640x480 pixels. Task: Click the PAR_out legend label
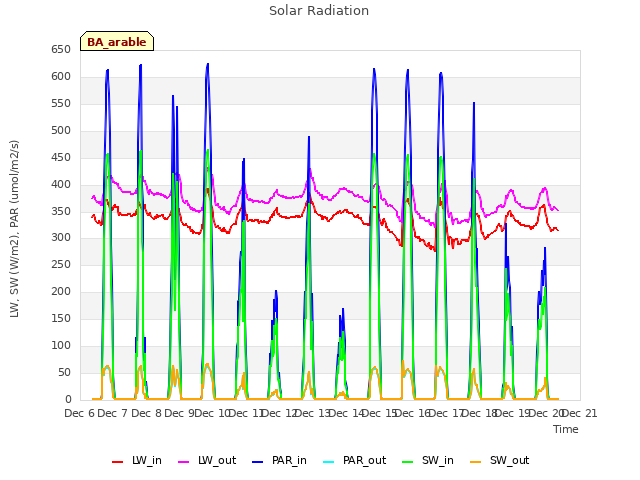point(364,460)
